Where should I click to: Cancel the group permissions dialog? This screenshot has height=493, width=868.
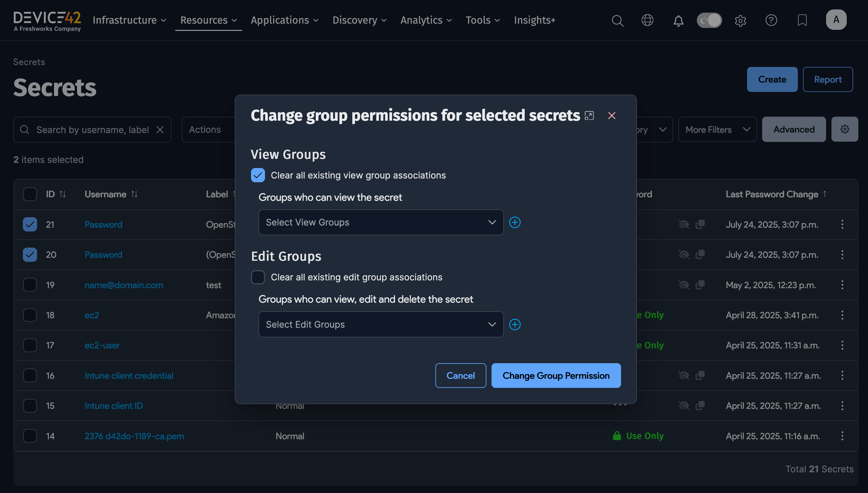[x=460, y=376]
